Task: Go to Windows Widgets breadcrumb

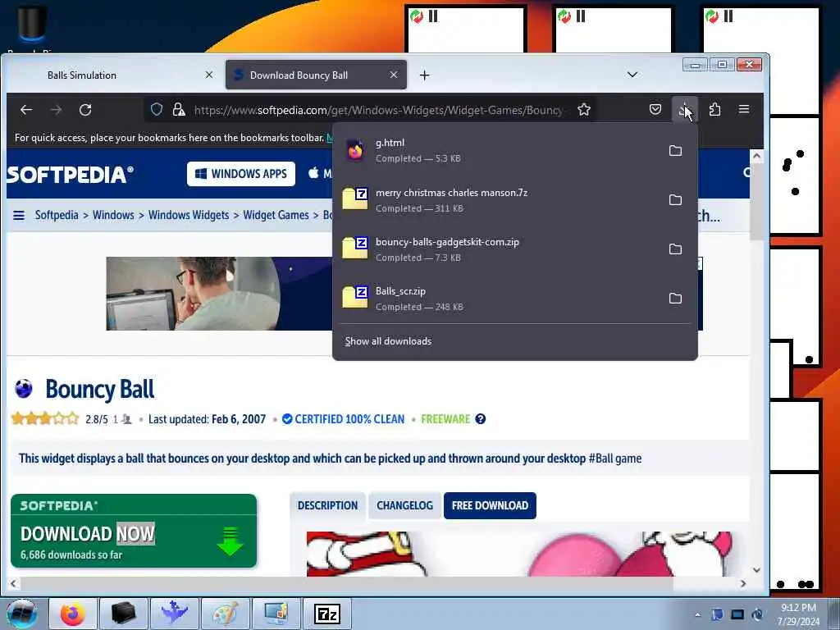Action: point(189,216)
